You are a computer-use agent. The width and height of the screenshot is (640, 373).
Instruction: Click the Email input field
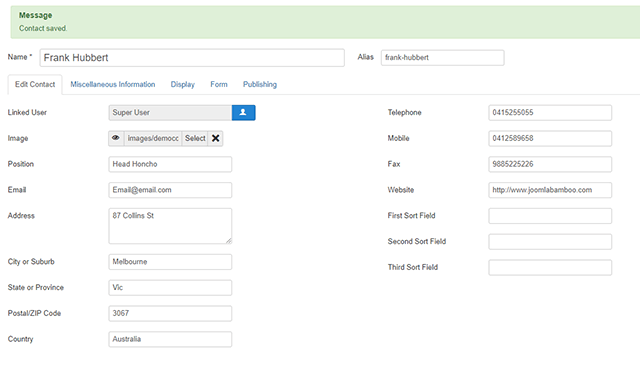170,190
